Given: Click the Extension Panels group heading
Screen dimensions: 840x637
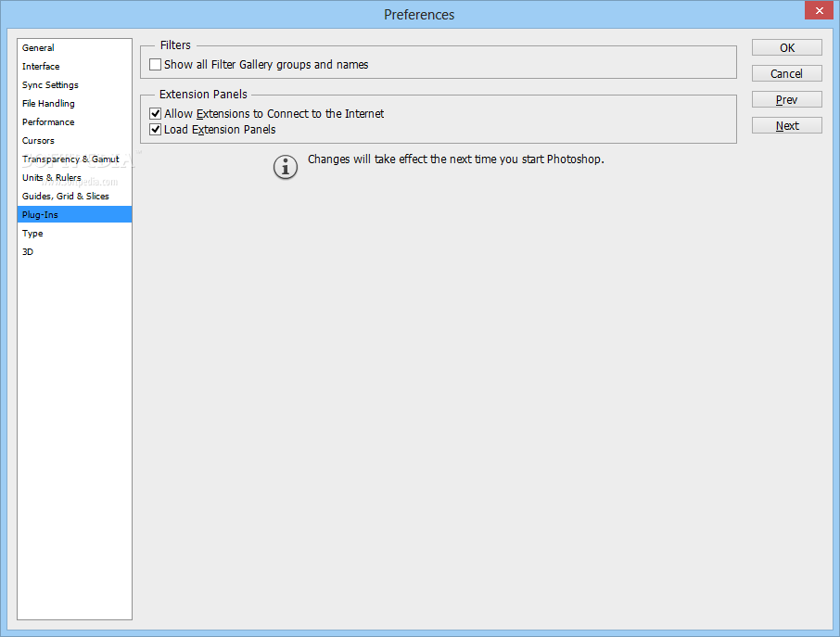Looking at the screenshot, I should point(203,95).
